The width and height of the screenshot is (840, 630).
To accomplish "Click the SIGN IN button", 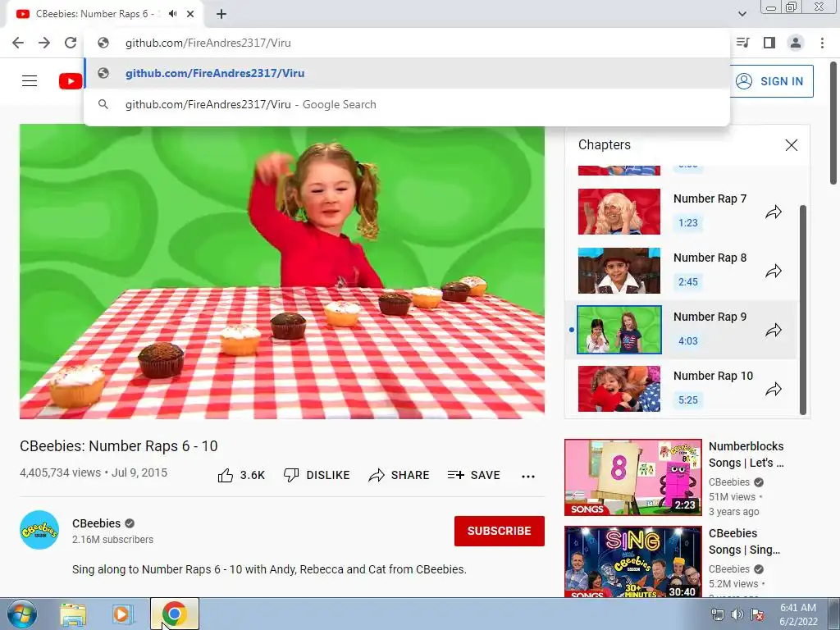I will click(x=771, y=81).
